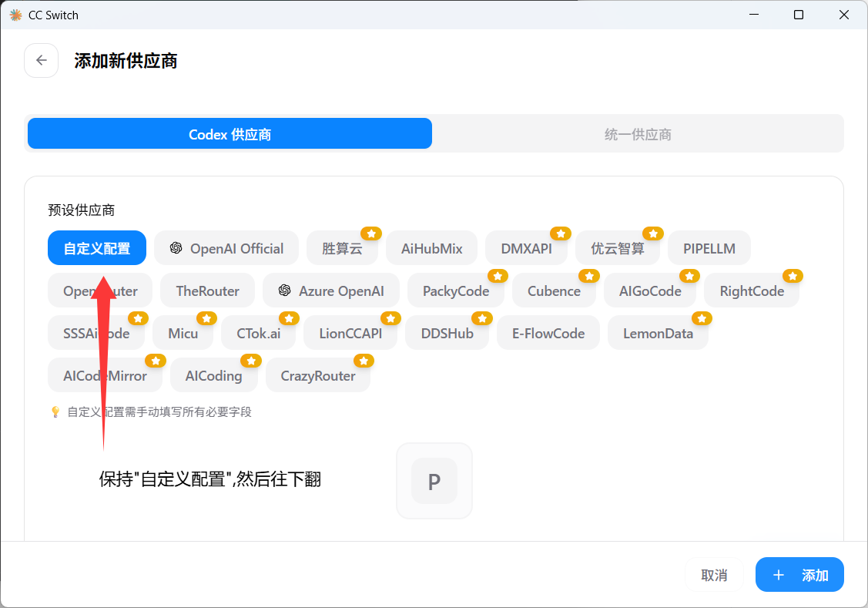The width and height of the screenshot is (868, 608).
Task: Click the star badge on 胜算云
Action: coord(370,233)
